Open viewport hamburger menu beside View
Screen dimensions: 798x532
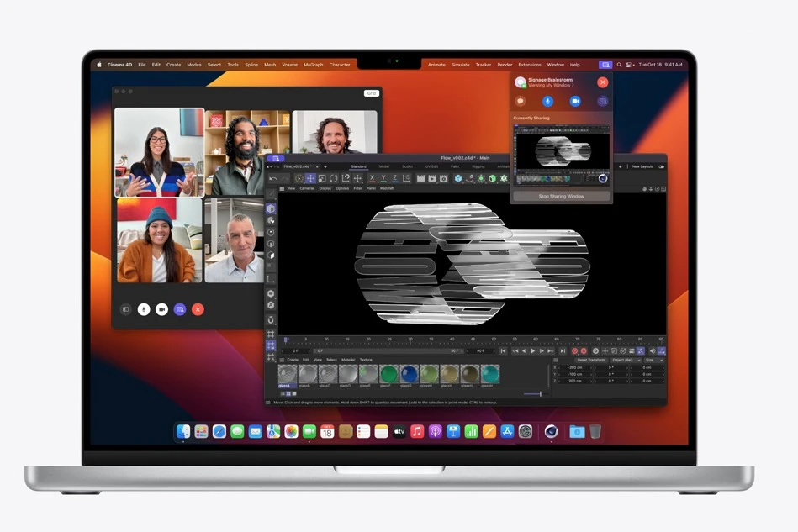(282, 189)
